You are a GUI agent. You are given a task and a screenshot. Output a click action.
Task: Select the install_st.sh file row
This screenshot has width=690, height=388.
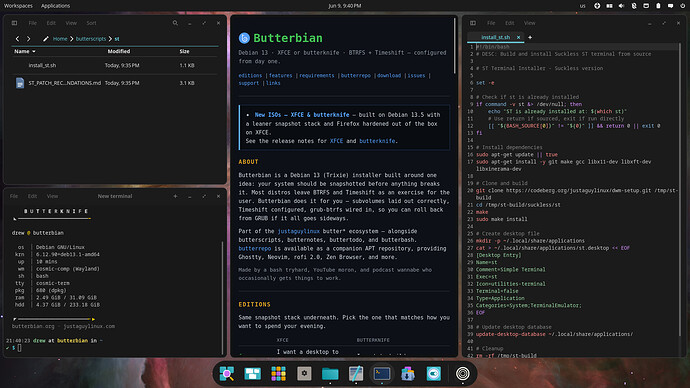pyautogui.click(x=115, y=65)
